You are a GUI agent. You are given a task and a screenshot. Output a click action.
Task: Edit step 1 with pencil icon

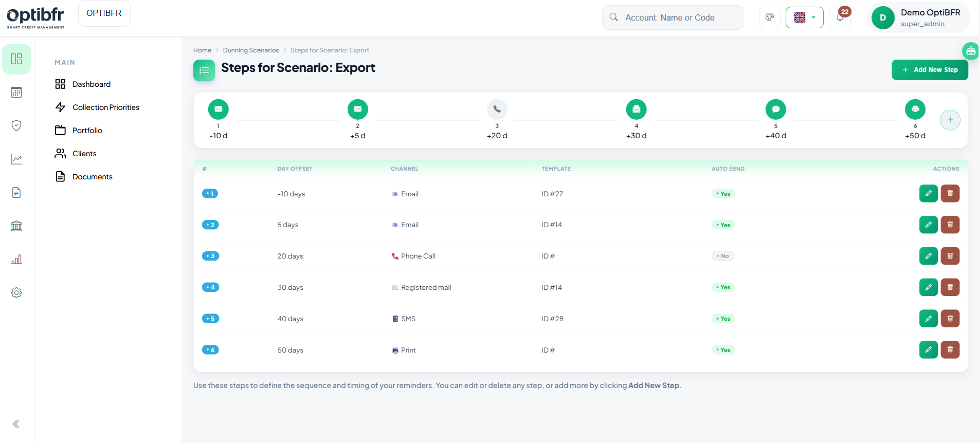[928, 194]
